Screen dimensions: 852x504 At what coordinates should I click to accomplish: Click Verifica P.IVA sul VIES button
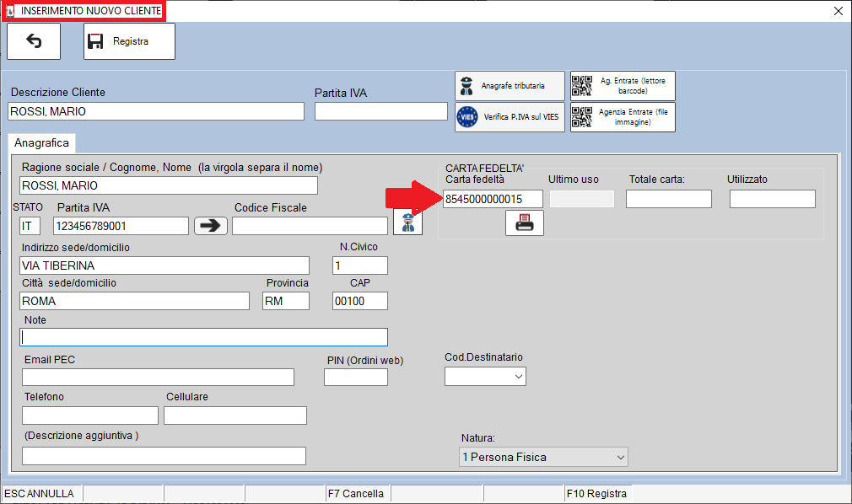(510, 117)
